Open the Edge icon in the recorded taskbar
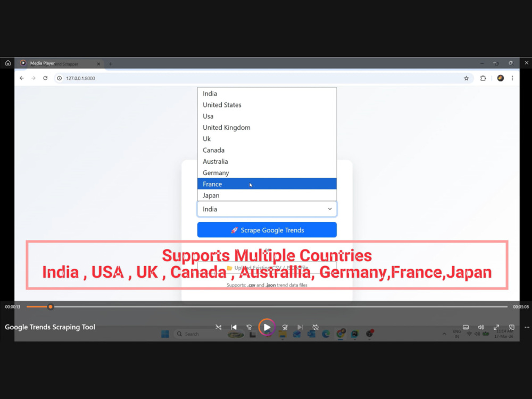This screenshot has width=532, height=399. [x=326, y=334]
